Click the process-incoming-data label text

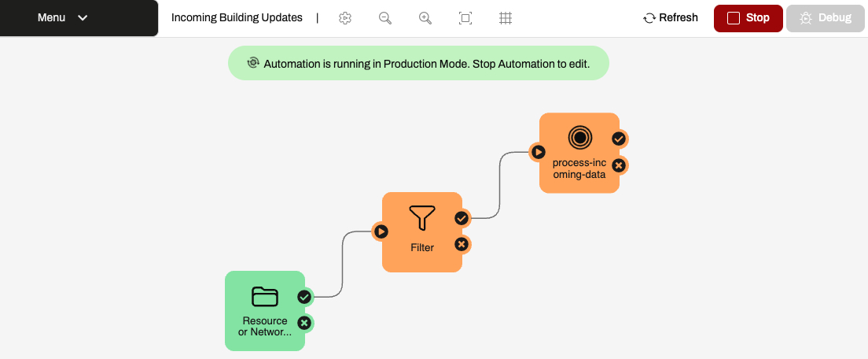coord(579,168)
